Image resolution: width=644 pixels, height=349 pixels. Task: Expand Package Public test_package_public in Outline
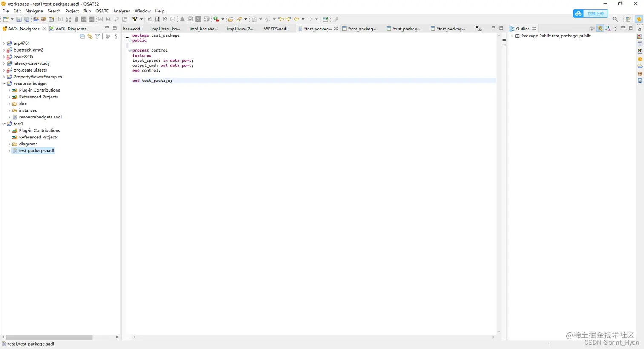click(512, 36)
